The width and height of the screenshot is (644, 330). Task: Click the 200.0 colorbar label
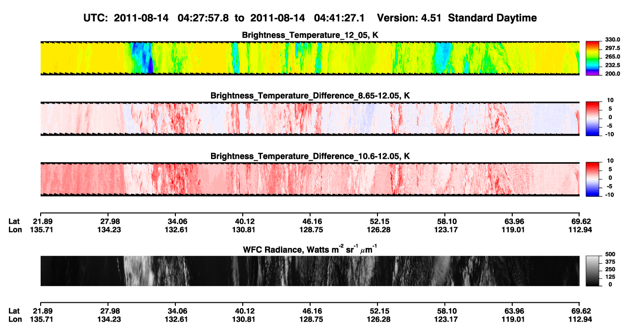coord(612,73)
